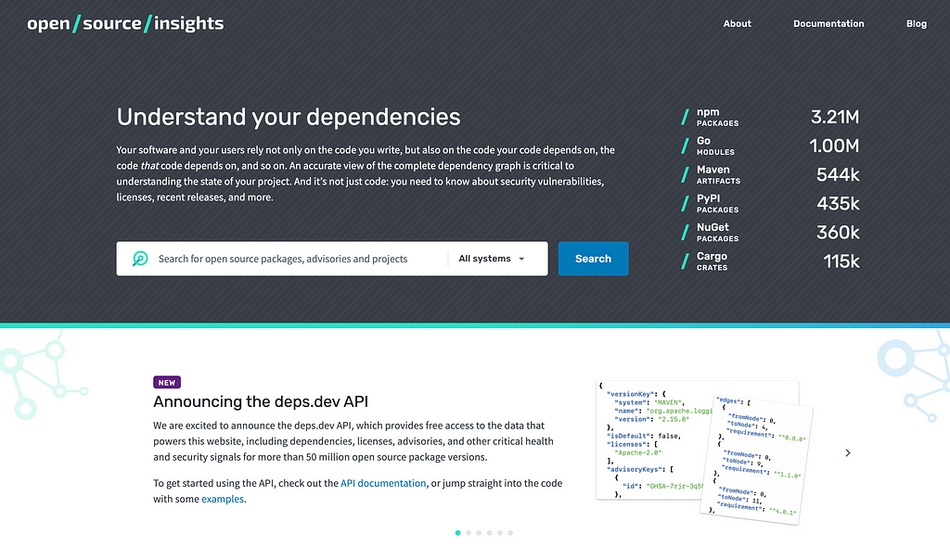Image resolution: width=950 pixels, height=560 pixels.
Task: Click the 360k NuGet count
Action: (838, 233)
